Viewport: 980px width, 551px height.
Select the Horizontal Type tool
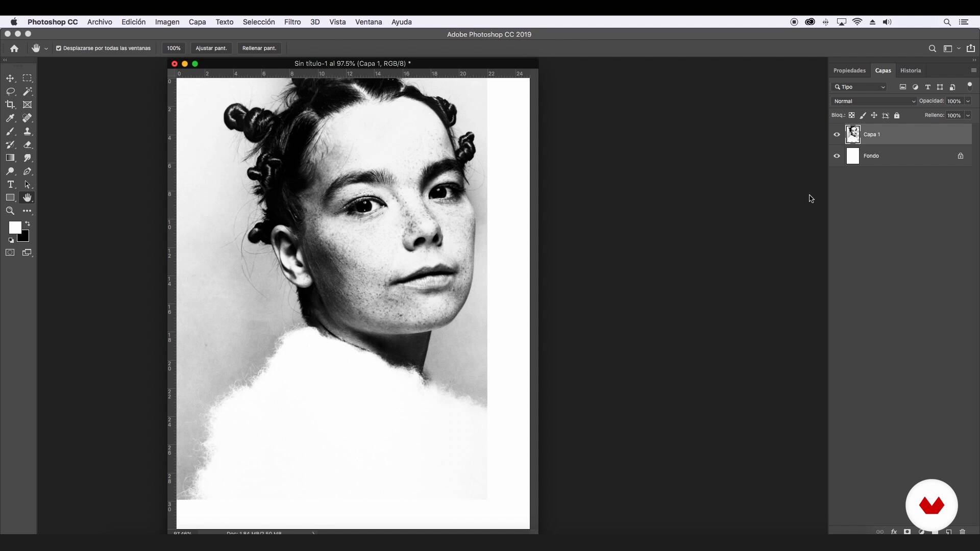tap(10, 184)
